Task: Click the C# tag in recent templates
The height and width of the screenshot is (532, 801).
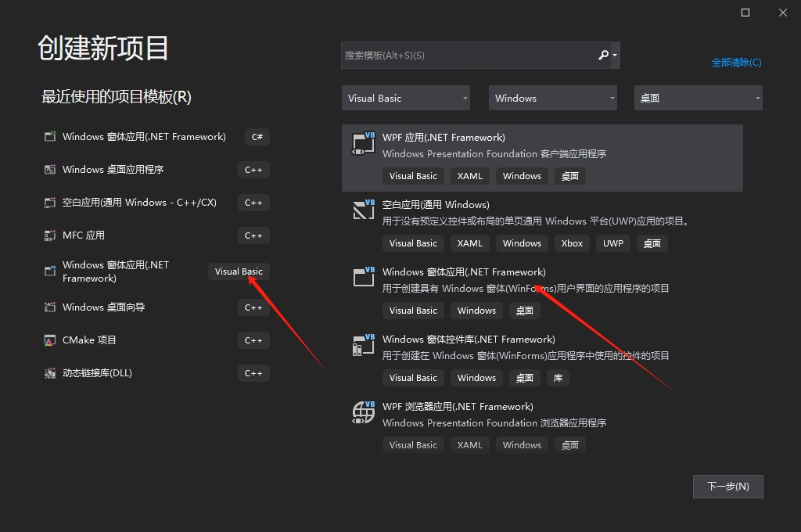Action: coord(257,137)
